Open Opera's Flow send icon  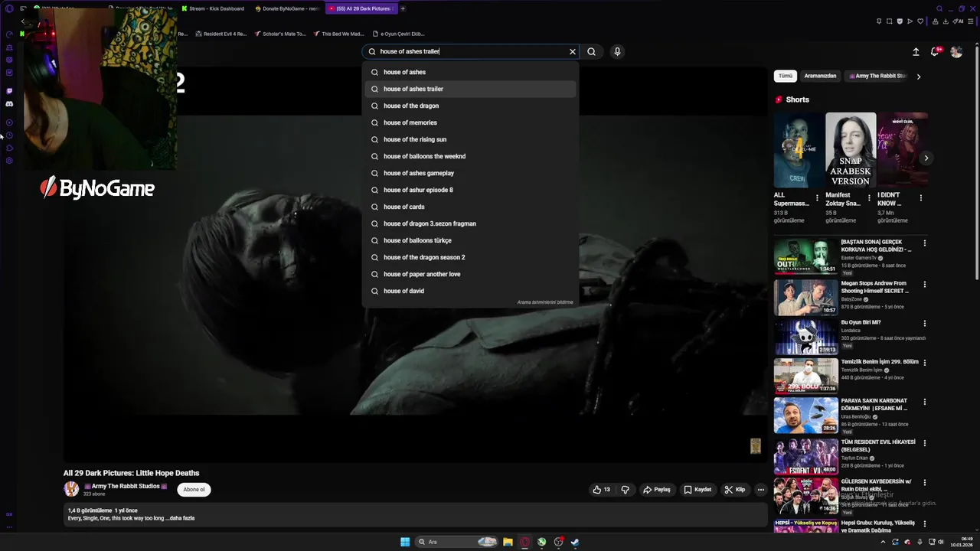pyautogui.click(x=910, y=21)
